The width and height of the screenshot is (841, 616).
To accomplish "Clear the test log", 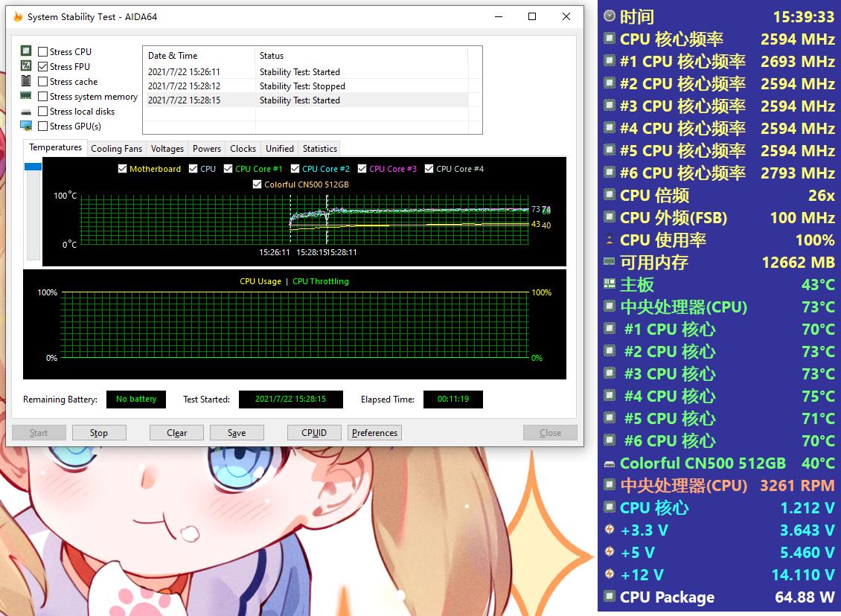I will point(176,433).
